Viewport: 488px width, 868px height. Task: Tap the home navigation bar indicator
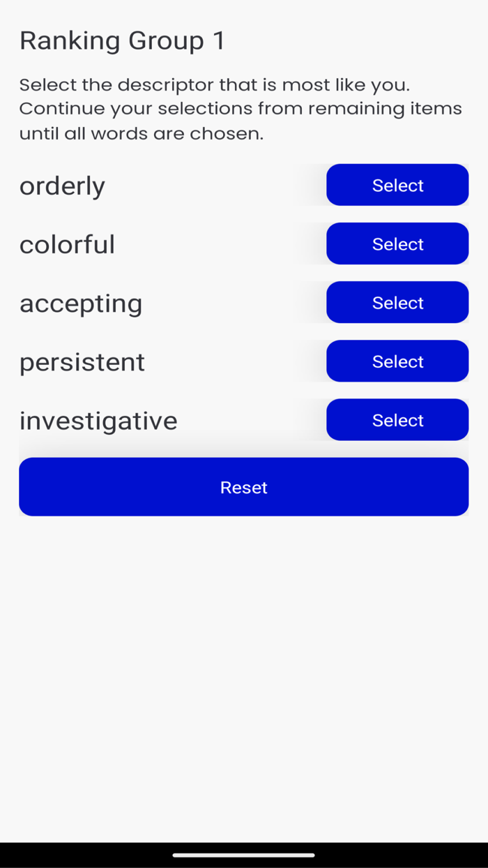pos(243,853)
